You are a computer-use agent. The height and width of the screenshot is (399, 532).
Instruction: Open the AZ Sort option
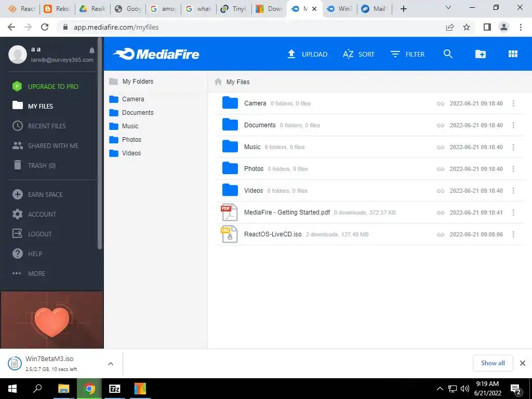pyautogui.click(x=358, y=54)
